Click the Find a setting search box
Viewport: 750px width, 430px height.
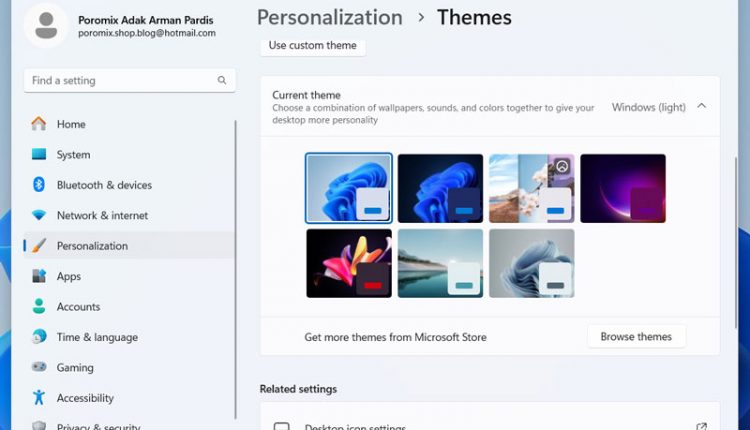(x=130, y=80)
